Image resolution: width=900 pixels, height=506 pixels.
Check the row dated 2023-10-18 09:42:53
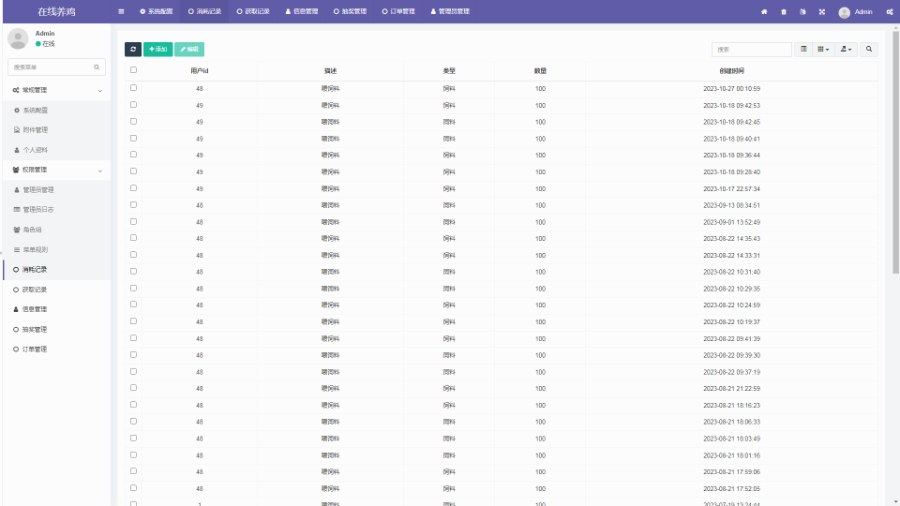tap(133, 104)
